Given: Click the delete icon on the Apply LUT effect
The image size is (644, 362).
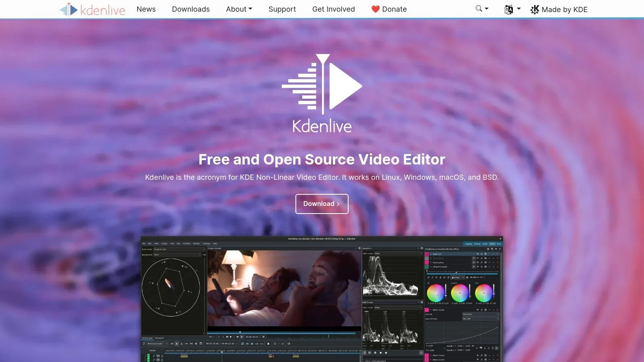Looking at the screenshot, I should tap(497, 254).
